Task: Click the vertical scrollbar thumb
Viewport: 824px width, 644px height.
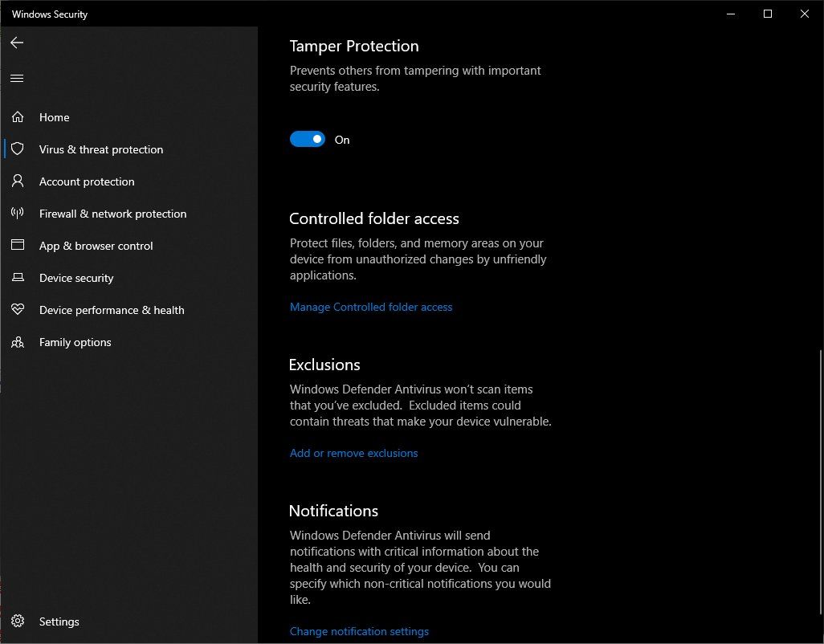Action: [x=820, y=482]
